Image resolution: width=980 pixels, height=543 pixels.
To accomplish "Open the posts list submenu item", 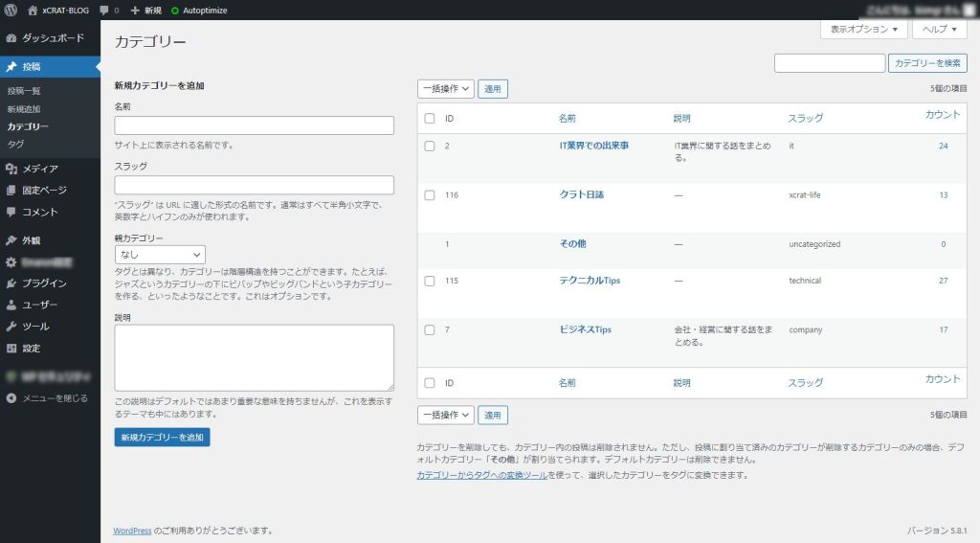I will pos(24,91).
